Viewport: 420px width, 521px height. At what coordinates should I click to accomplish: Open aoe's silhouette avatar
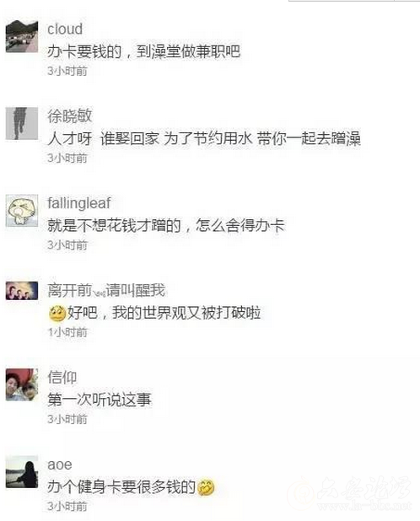coord(22,471)
